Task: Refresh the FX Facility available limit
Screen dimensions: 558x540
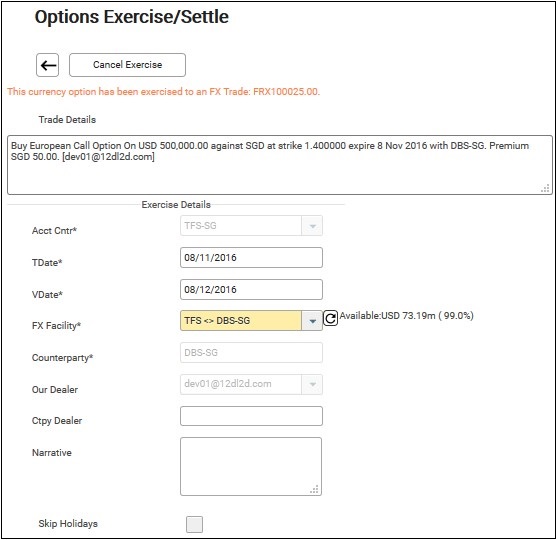Action: [x=331, y=318]
